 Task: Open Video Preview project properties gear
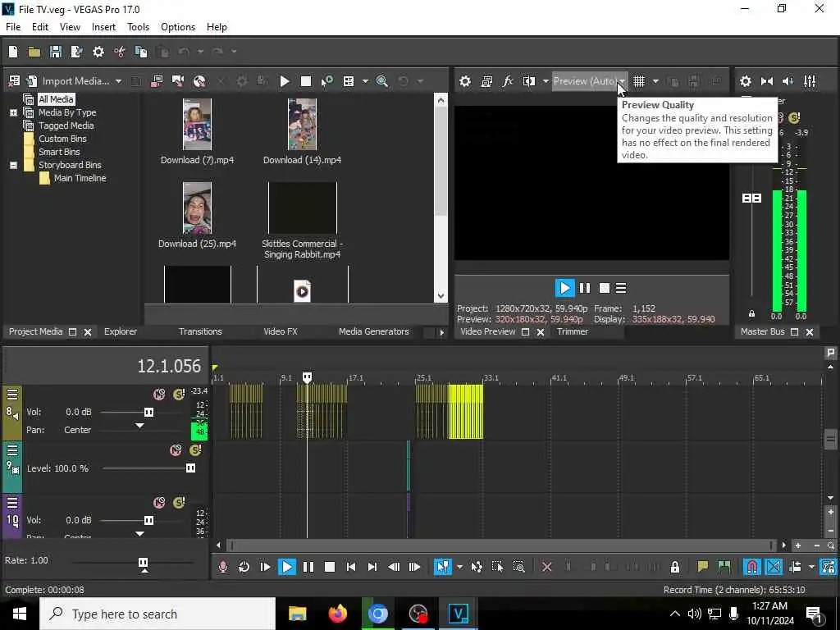click(465, 81)
